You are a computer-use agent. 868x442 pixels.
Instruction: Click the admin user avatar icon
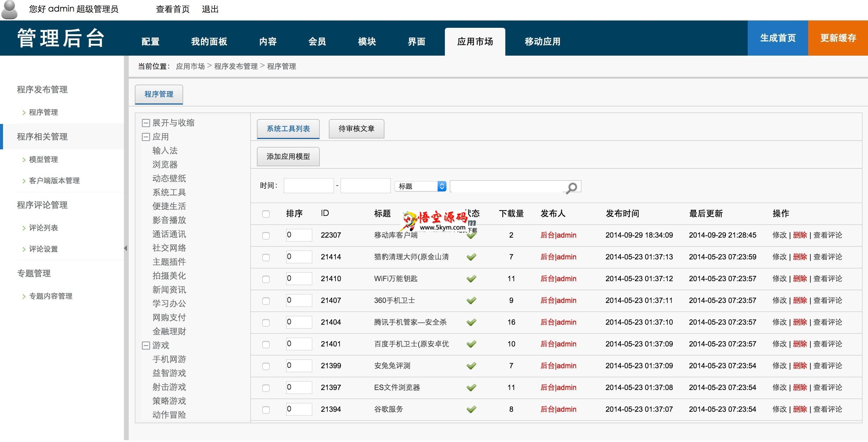coord(9,9)
